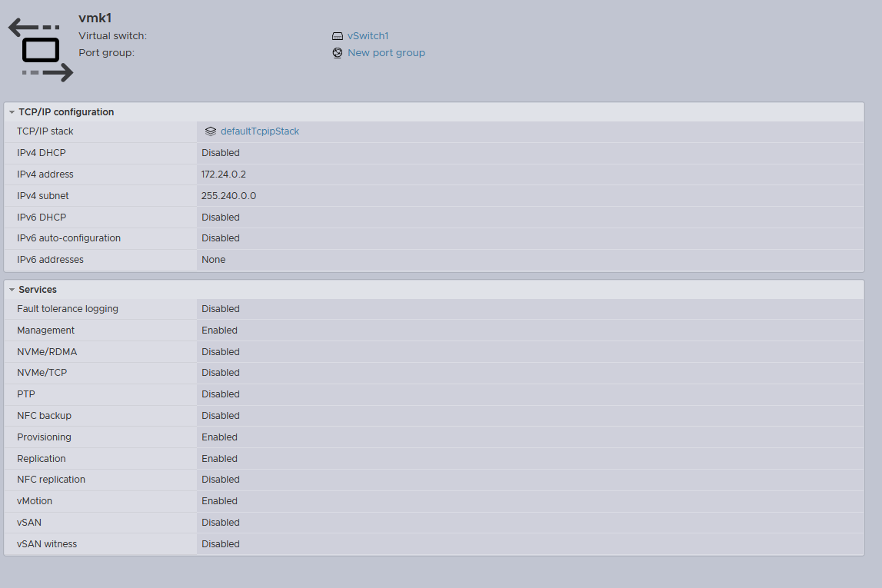The width and height of the screenshot is (882, 588).
Task: Select the IPv6 auto-configuration Disabled value
Action: point(221,238)
